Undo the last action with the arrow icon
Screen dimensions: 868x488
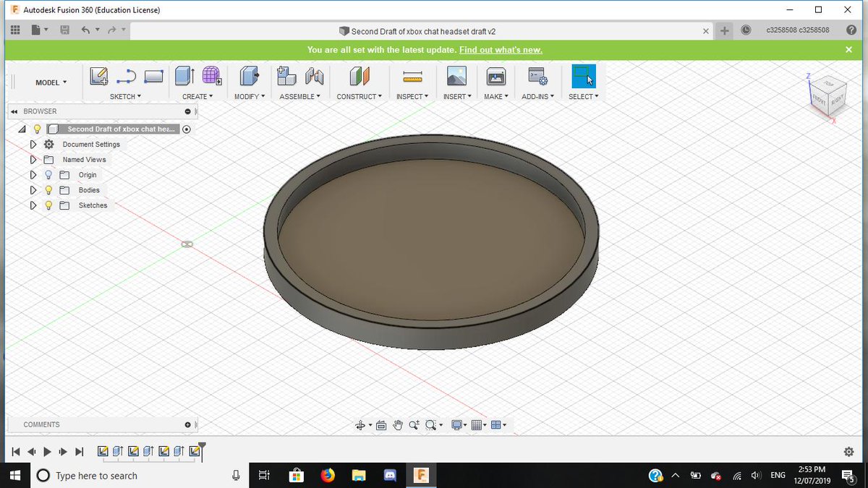tap(86, 30)
